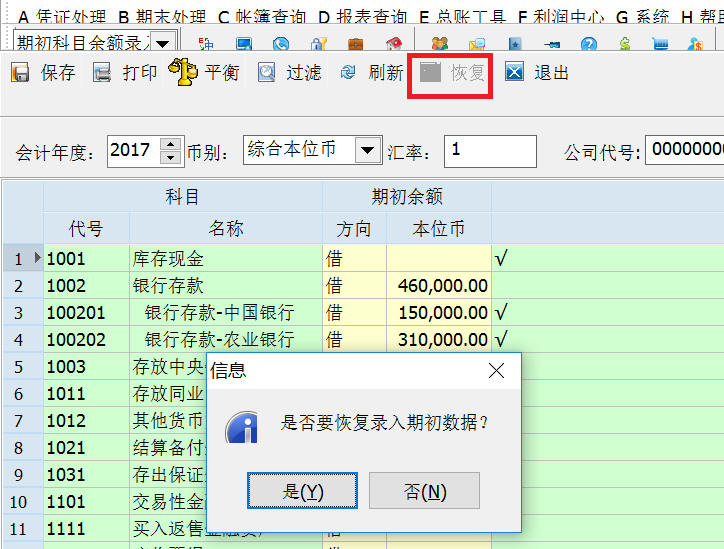Click the blue star book icon
This screenshot has height=549, width=724.
click(x=515, y=44)
